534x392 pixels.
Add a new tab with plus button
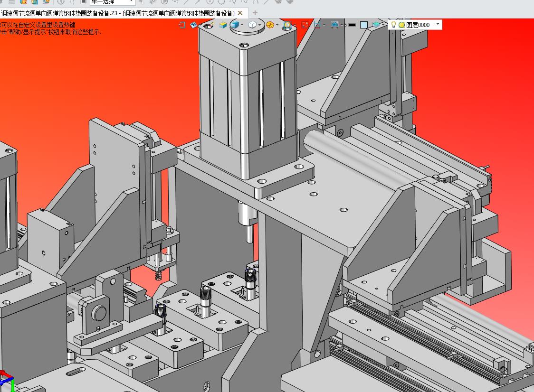point(255,13)
